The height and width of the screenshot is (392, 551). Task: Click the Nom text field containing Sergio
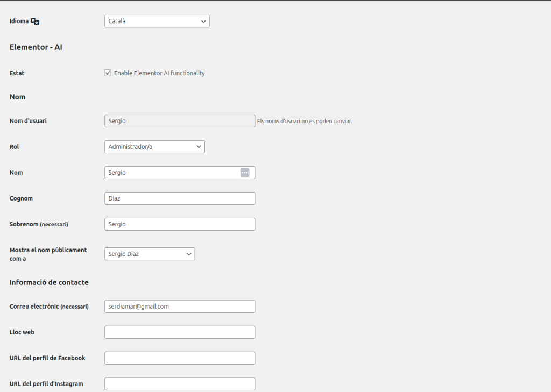tap(172, 173)
